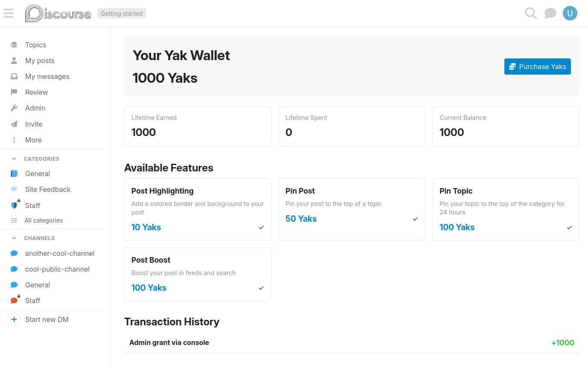Open the More dropdown in sidebar

[14, 140]
